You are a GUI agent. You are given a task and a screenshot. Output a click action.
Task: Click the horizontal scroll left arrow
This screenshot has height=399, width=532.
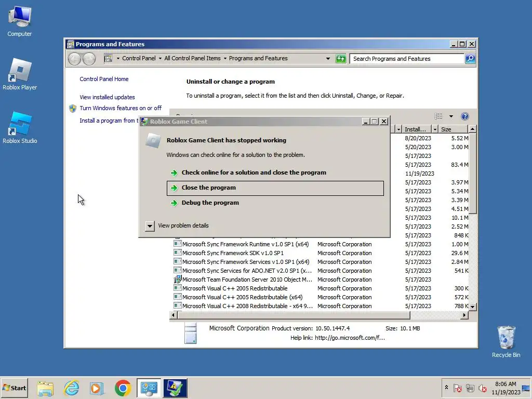click(174, 315)
